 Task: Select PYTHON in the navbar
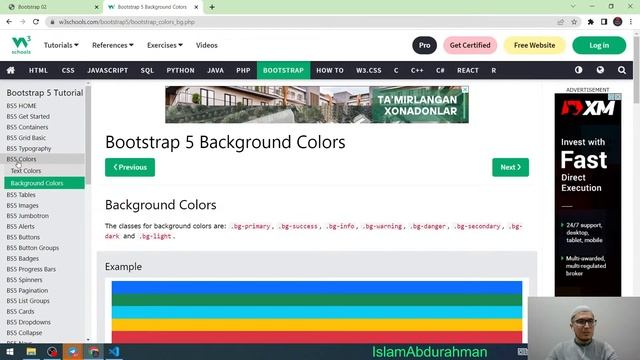(180, 70)
